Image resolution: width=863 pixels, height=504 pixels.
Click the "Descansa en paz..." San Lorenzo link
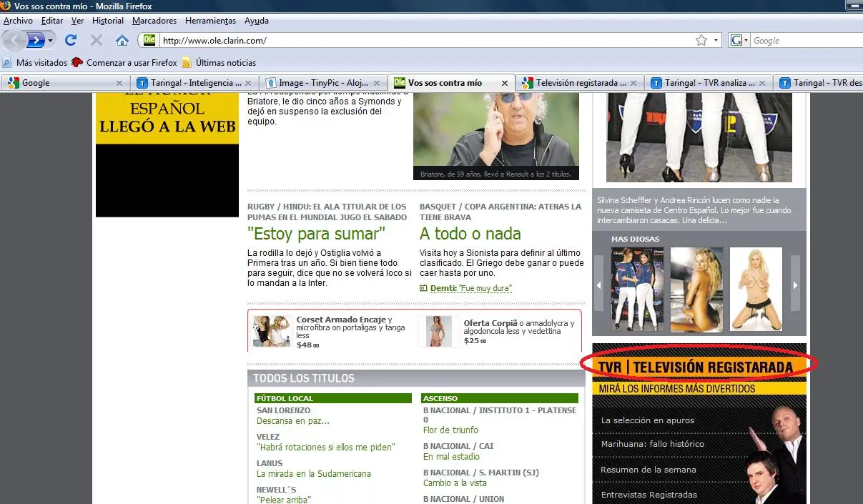293,421
